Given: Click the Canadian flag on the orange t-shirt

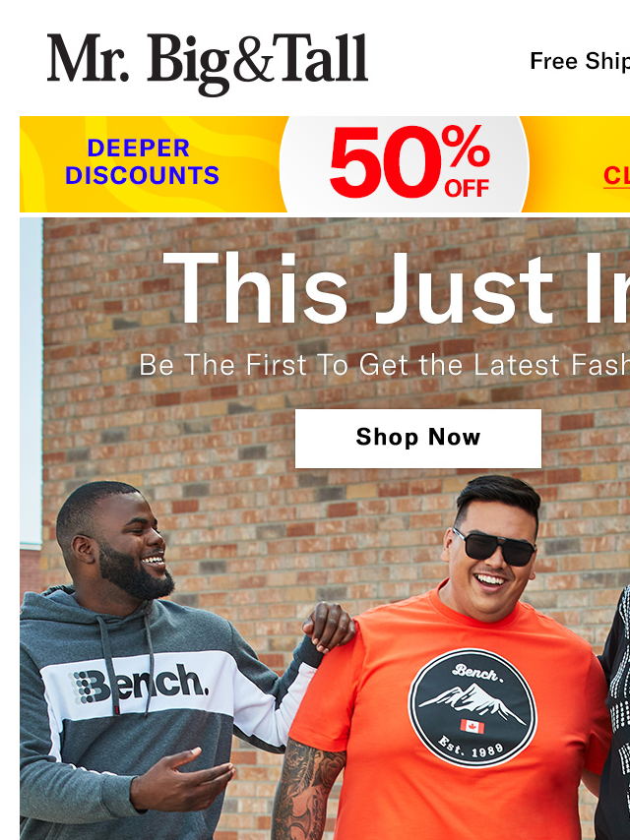Looking at the screenshot, I should (472, 727).
